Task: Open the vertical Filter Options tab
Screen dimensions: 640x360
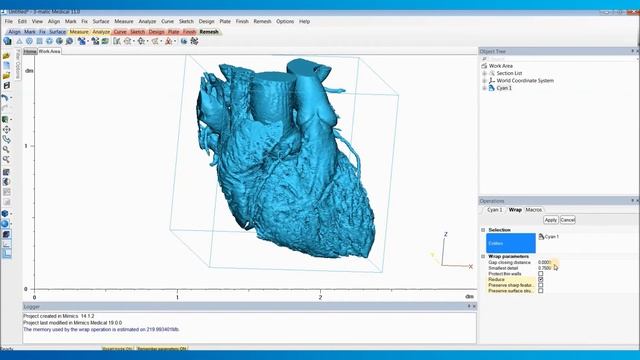Action: (x=18, y=64)
